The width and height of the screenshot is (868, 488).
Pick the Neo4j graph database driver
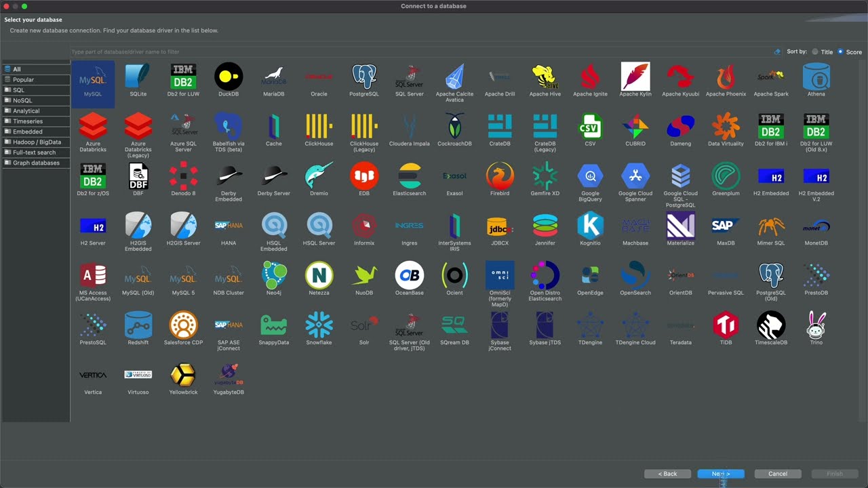pos(273,279)
